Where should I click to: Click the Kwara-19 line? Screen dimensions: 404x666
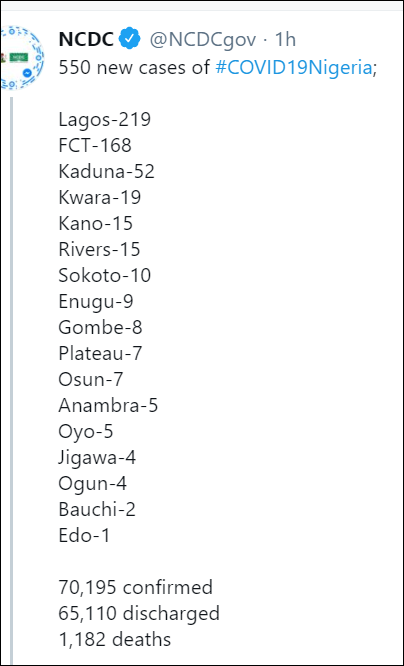[100, 198]
